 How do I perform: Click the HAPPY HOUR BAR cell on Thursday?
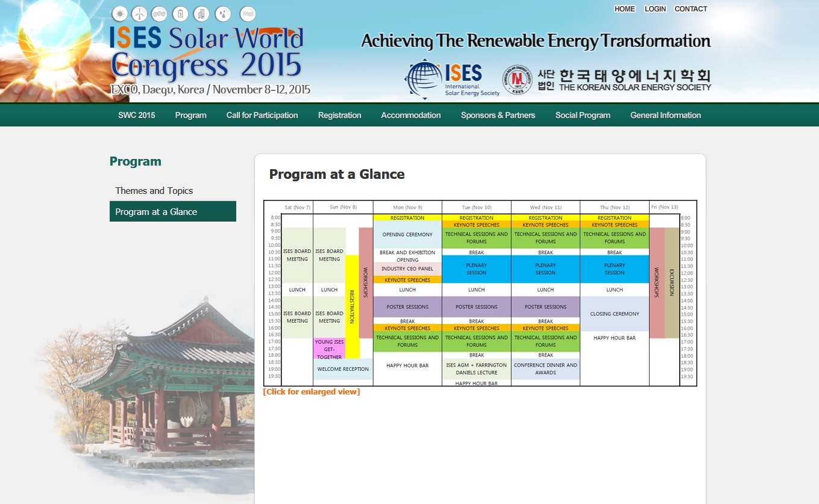click(x=615, y=338)
